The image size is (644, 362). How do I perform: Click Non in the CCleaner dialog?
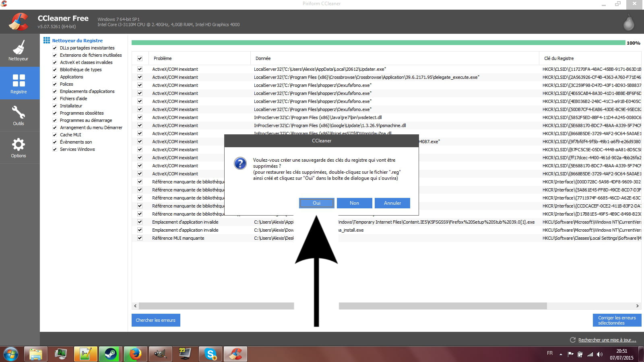pos(354,203)
